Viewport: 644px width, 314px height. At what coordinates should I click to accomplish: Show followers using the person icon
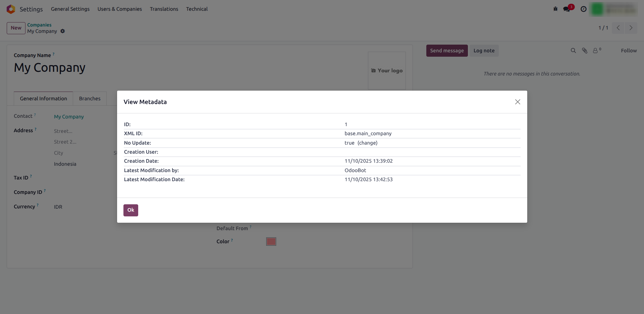(596, 51)
